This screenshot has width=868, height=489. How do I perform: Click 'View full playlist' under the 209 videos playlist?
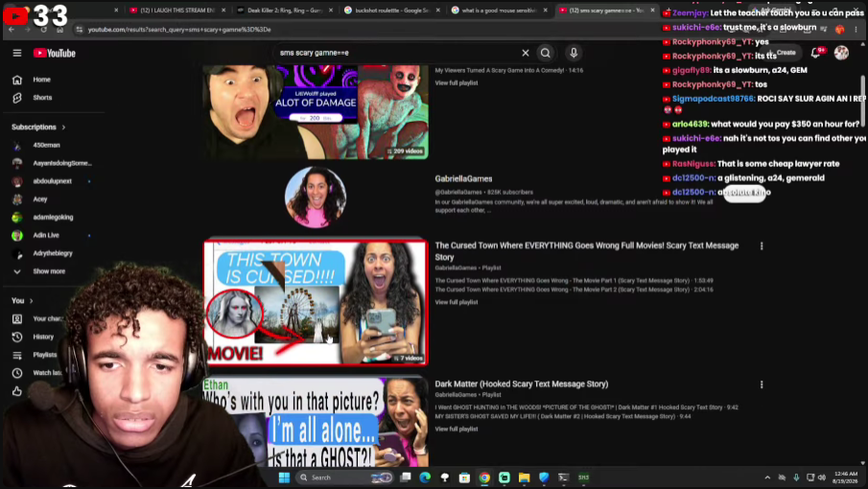pos(457,83)
